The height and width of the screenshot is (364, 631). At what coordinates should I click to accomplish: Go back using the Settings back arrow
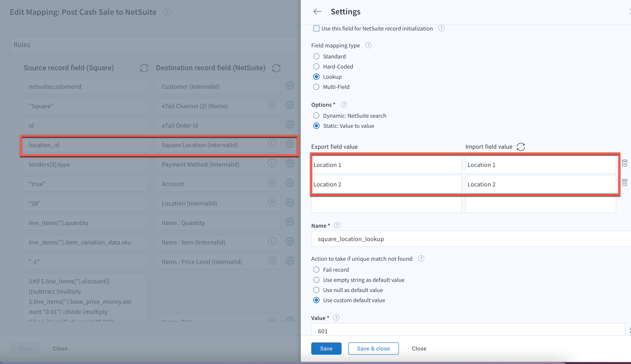(317, 11)
